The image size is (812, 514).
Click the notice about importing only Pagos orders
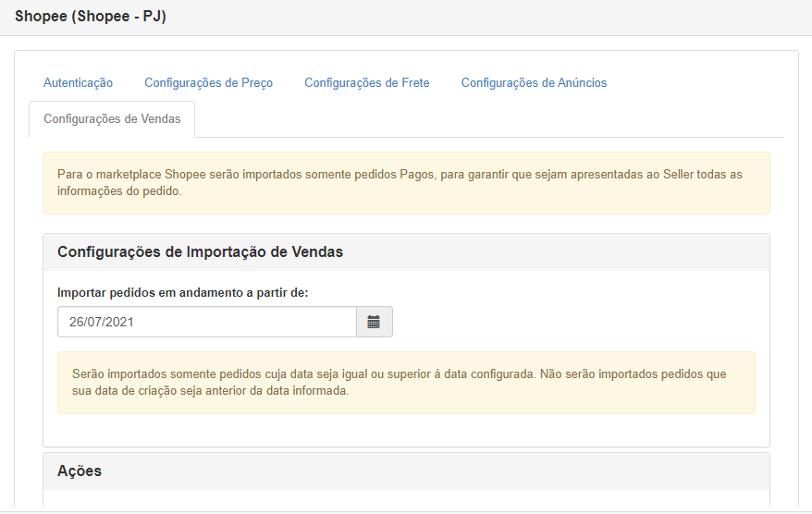click(x=407, y=183)
